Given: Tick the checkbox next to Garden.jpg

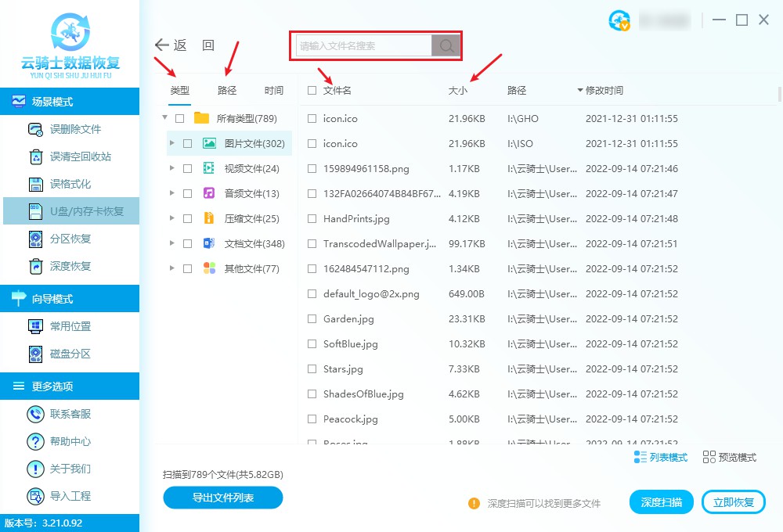Looking at the screenshot, I should [x=311, y=318].
